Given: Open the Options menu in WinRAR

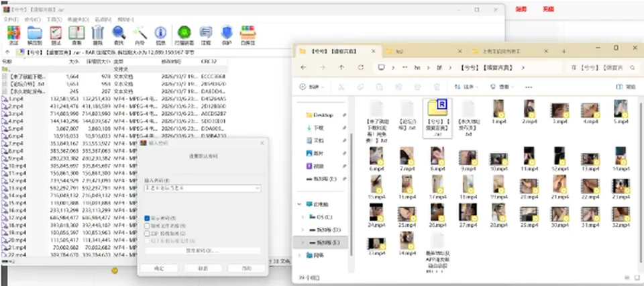Looking at the screenshot, I should [x=103, y=19].
